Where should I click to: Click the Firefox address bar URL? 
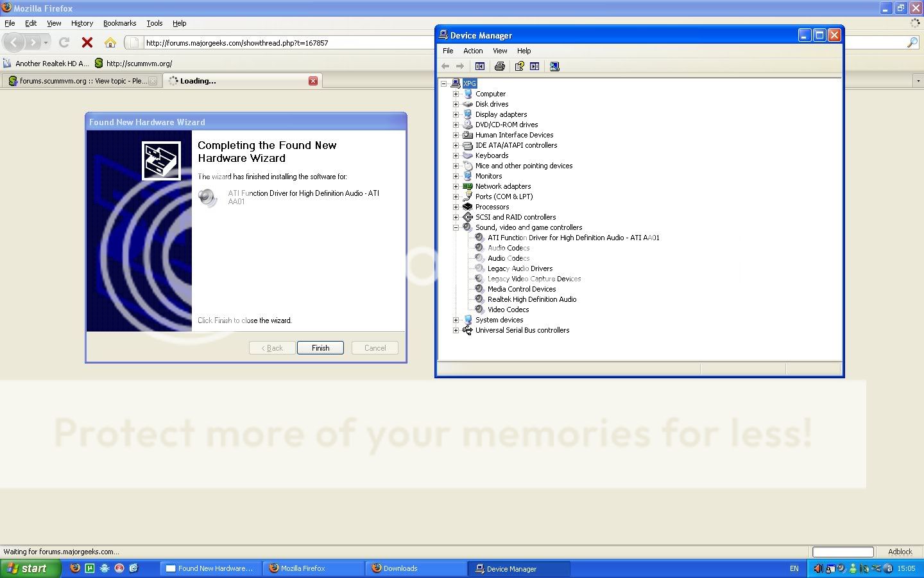pyautogui.click(x=237, y=43)
